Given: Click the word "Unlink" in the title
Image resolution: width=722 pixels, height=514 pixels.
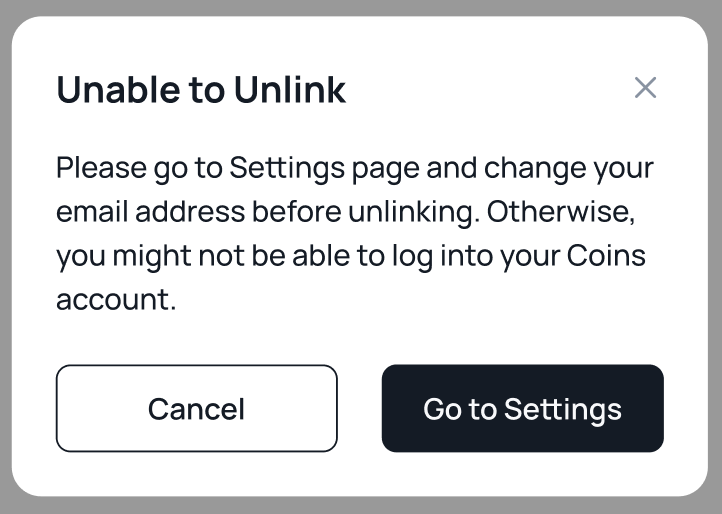Looking at the screenshot, I should click(x=290, y=90).
